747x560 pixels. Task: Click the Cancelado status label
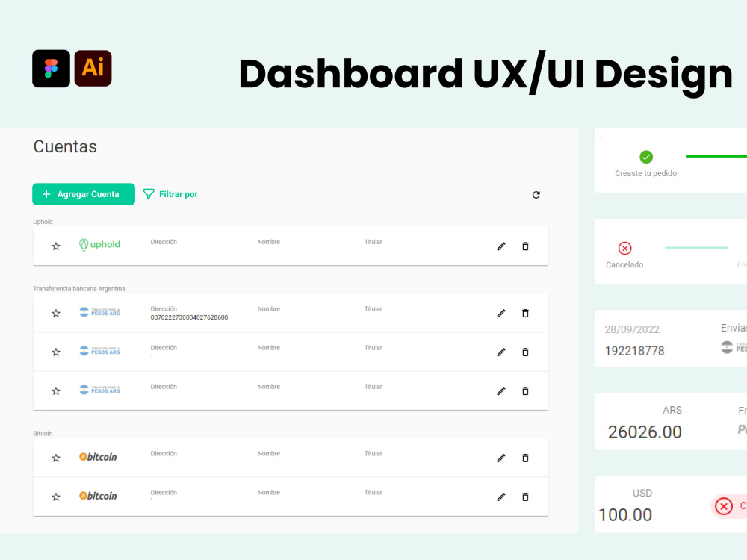[x=624, y=265]
